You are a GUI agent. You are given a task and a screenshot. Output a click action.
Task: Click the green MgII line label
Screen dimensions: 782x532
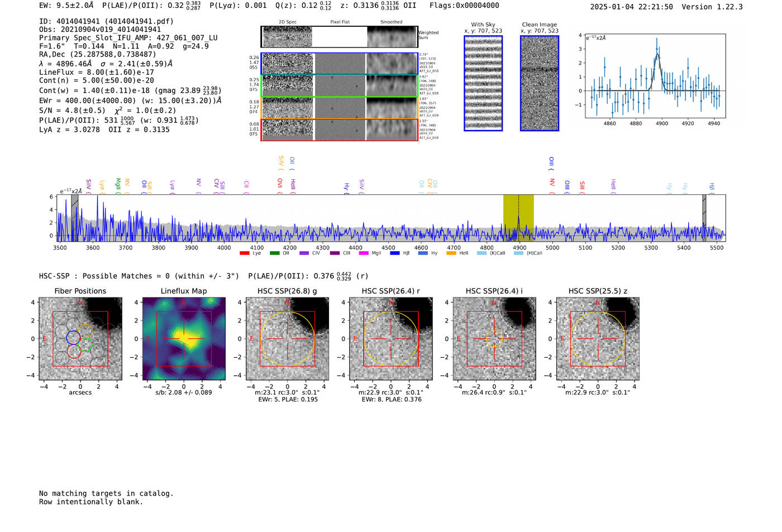pyautogui.click(x=118, y=185)
